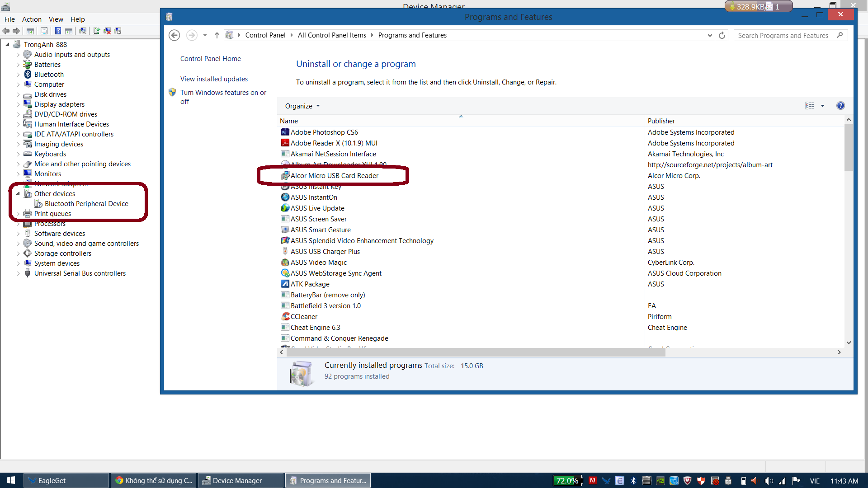Click McAfee shield icon in system tray
This screenshot has width=868, height=488.
pyautogui.click(x=688, y=481)
